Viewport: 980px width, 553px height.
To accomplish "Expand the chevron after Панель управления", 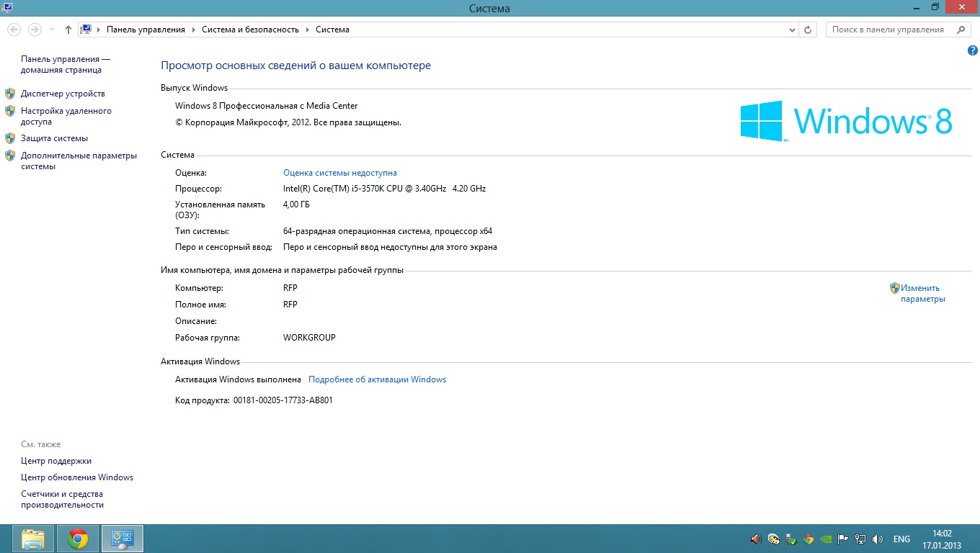I will point(193,30).
